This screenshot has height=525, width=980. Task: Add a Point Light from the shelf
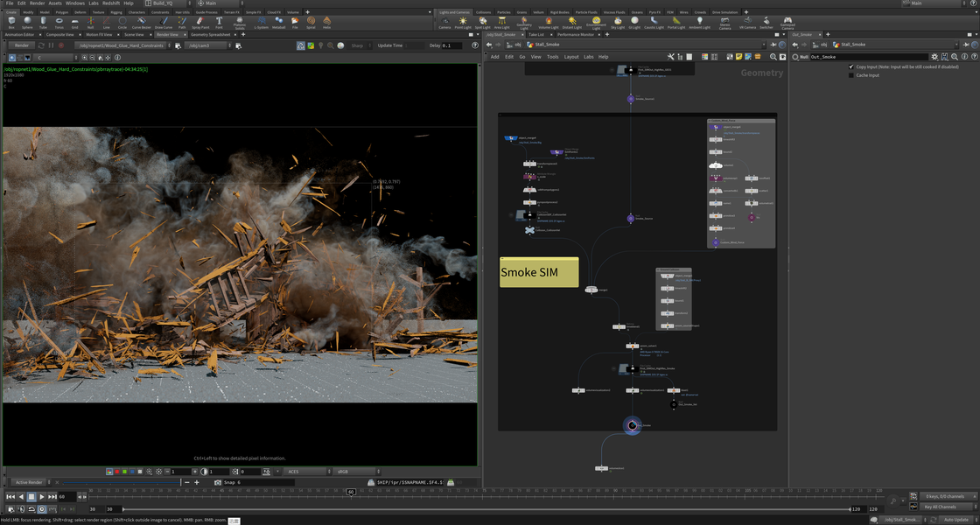coord(463,21)
